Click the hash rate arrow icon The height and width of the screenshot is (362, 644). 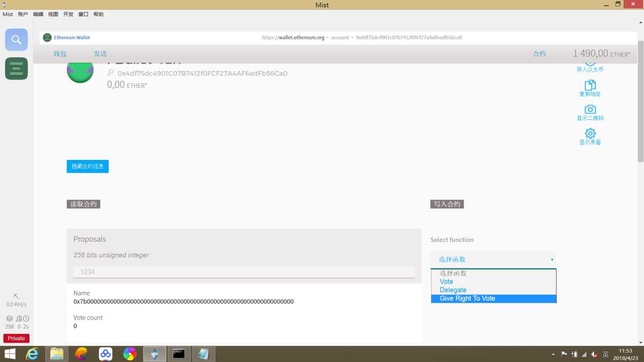16,296
